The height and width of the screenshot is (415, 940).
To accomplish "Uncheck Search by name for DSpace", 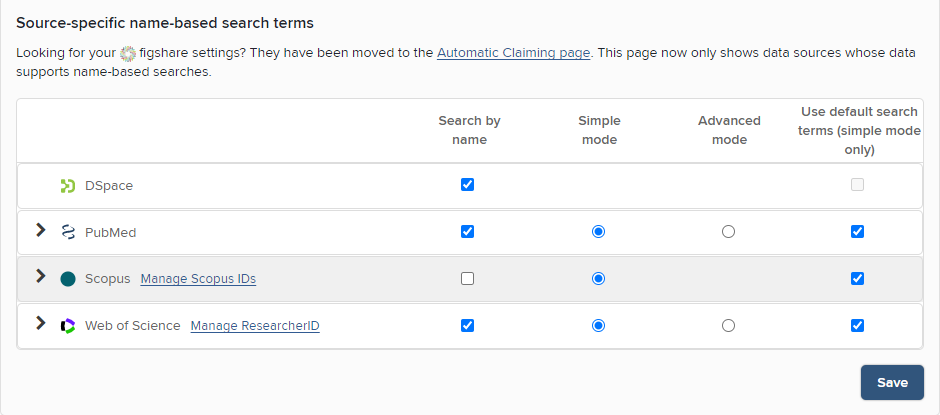I will (467, 185).
